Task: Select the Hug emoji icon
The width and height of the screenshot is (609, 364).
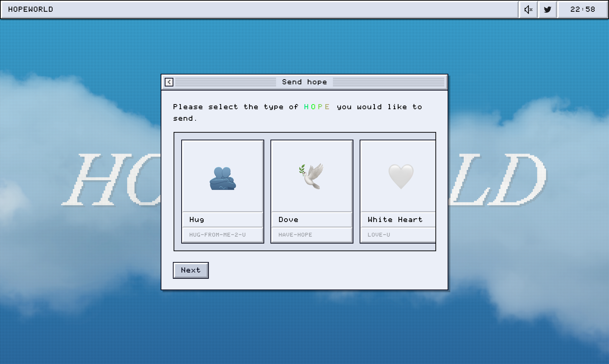Action: 223,178
